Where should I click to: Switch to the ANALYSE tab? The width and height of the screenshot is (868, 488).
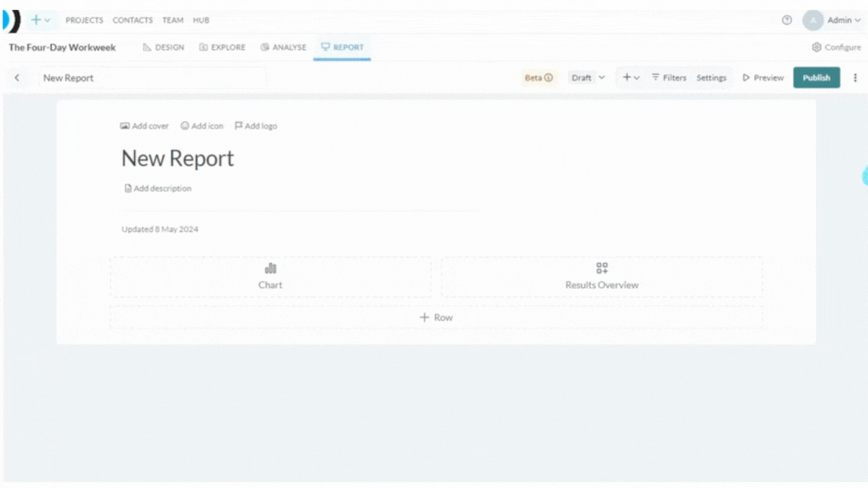283,47
